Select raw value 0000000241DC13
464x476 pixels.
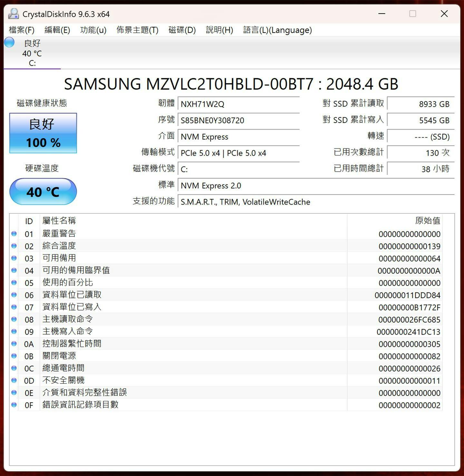408,332
